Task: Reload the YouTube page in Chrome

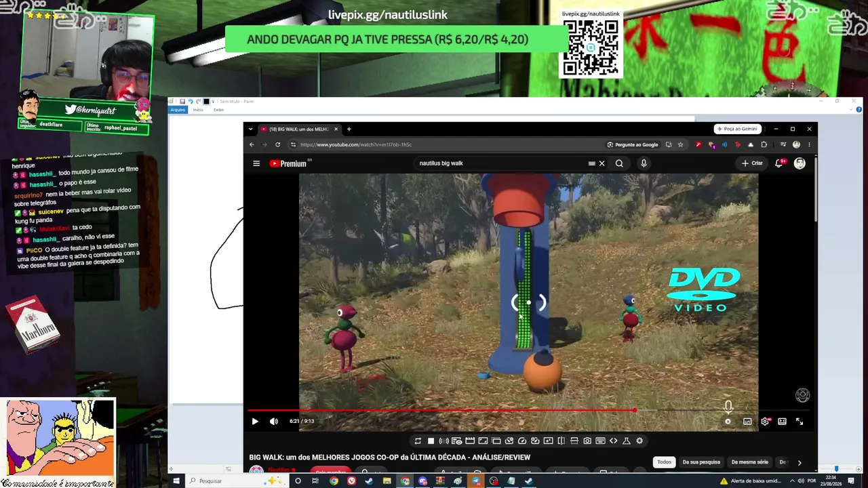Action: coord(277,144)
